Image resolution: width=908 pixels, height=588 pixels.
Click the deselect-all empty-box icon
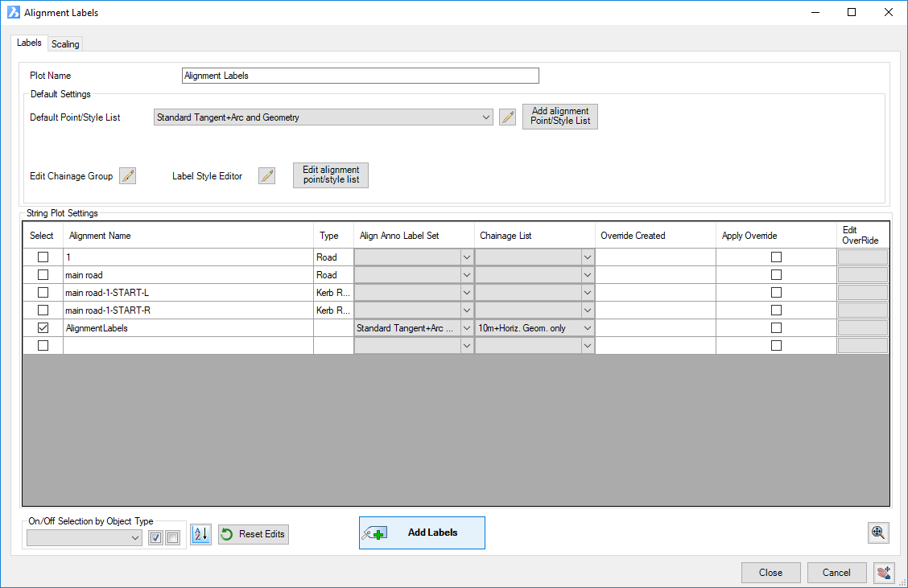click(172, 538)
